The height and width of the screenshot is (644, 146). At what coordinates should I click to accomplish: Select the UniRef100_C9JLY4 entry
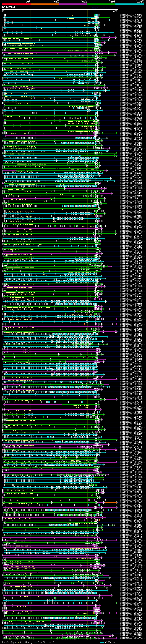pyautogui.click(x=131, y=63)
